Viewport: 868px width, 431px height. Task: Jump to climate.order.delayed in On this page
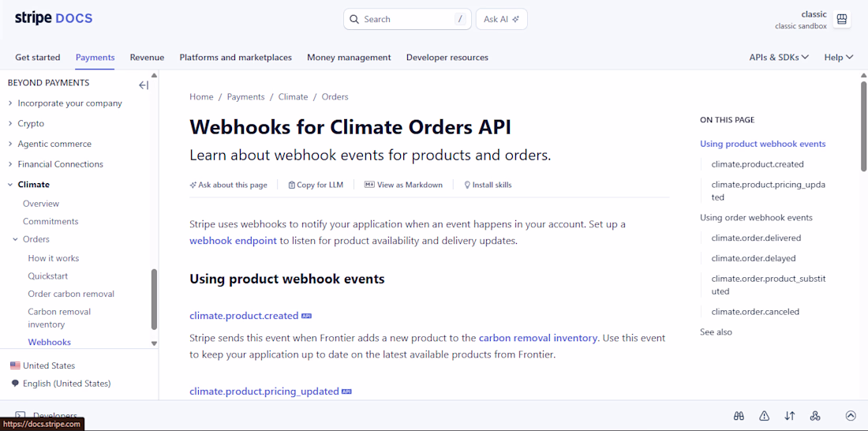[x=754, y=258]
